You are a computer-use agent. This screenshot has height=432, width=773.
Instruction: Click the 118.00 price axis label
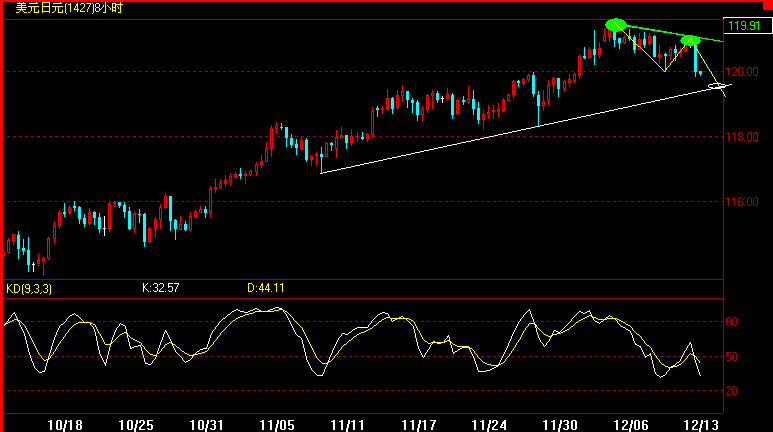point(743,137)
